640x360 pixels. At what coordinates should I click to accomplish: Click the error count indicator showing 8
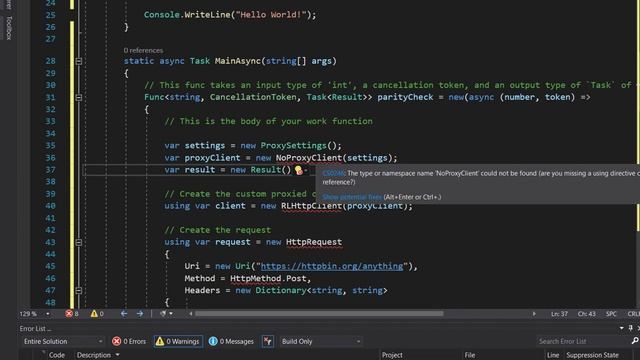click(72, 313)
